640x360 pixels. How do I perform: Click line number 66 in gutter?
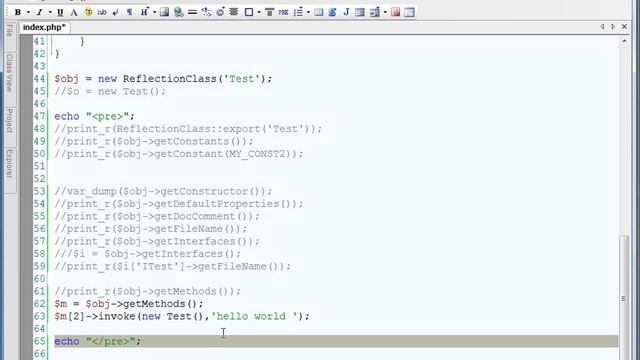(x=40, y=354)
